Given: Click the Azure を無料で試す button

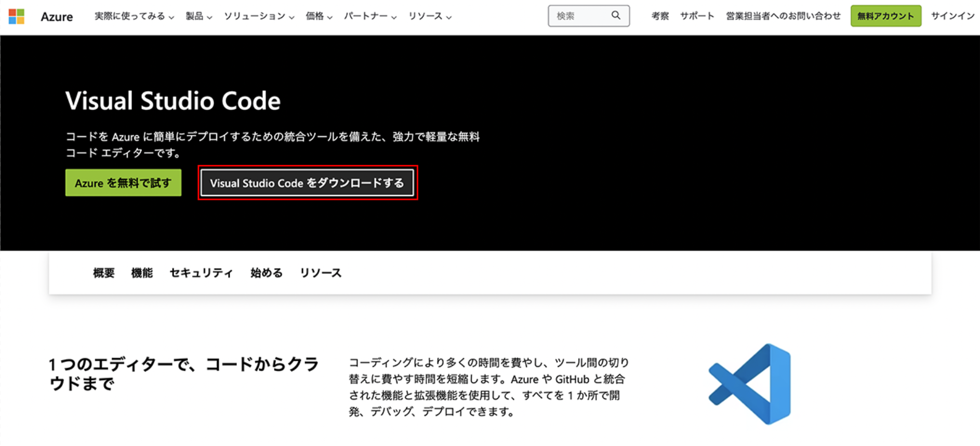Looking at the screenshot, I should pos(123,182).
